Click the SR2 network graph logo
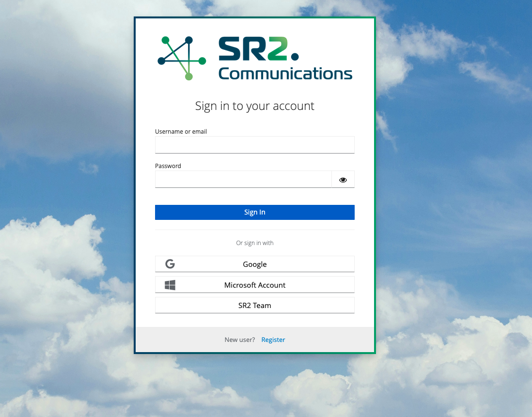 tap(181, 58)
